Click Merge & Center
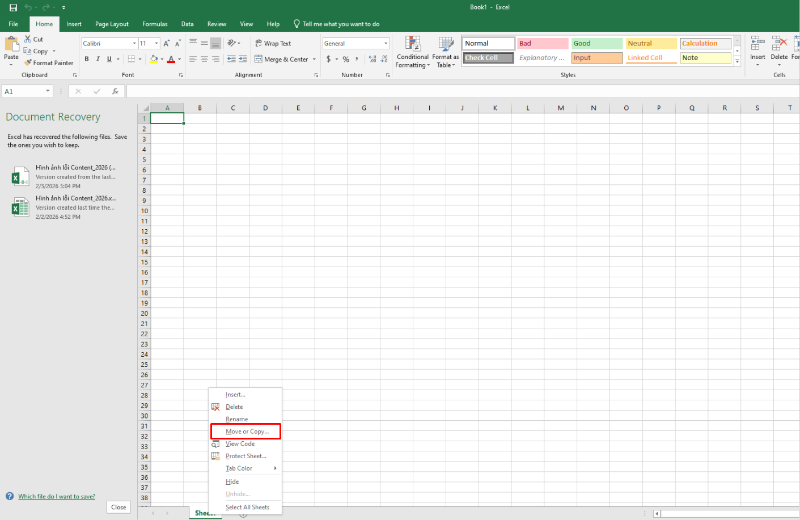Viewport: 800px width, 520px height. 282,59
